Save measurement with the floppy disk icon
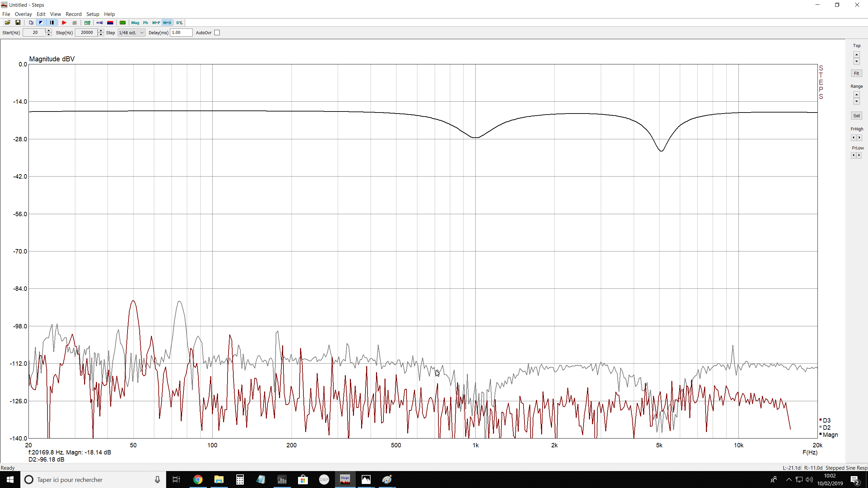 [x=18, y=23]
